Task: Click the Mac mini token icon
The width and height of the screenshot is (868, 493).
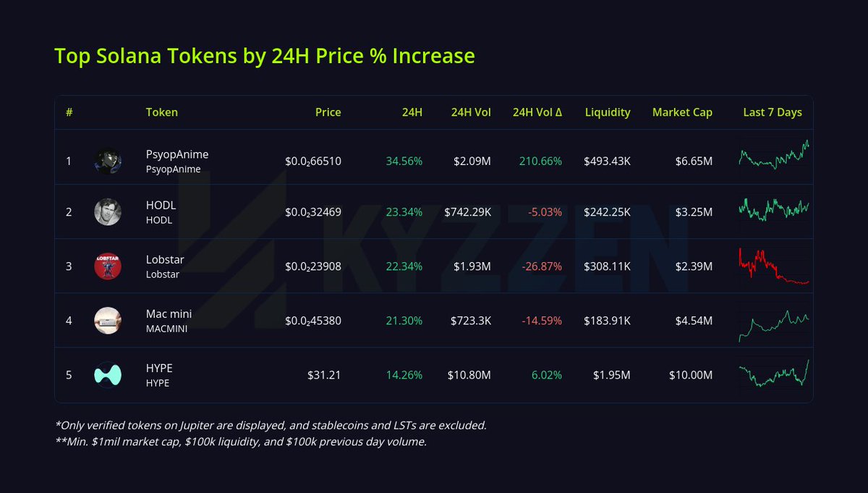Action: click(x=108, y=320)
